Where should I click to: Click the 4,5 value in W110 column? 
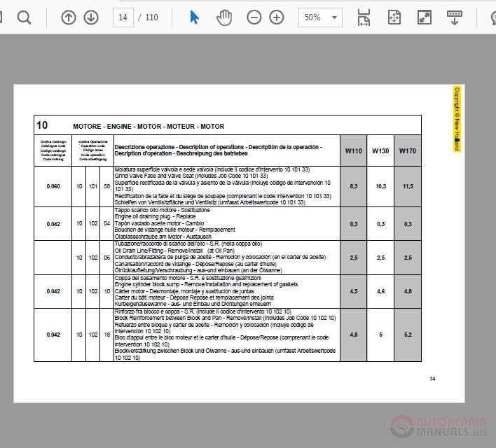[x=354, y=291]
